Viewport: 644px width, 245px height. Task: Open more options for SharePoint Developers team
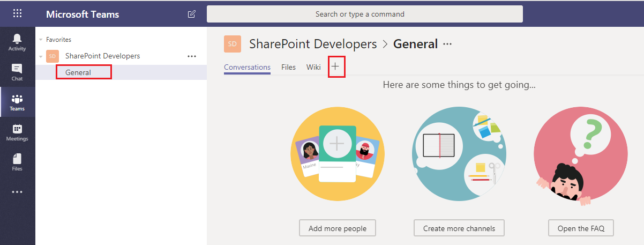point(191,56)
